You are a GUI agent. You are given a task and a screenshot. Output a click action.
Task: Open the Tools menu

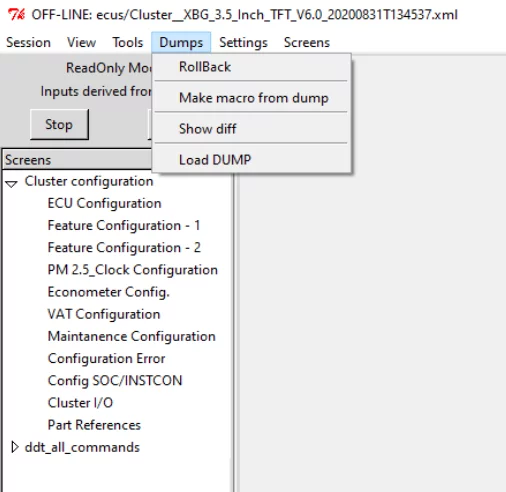click(x=128, y=42)
